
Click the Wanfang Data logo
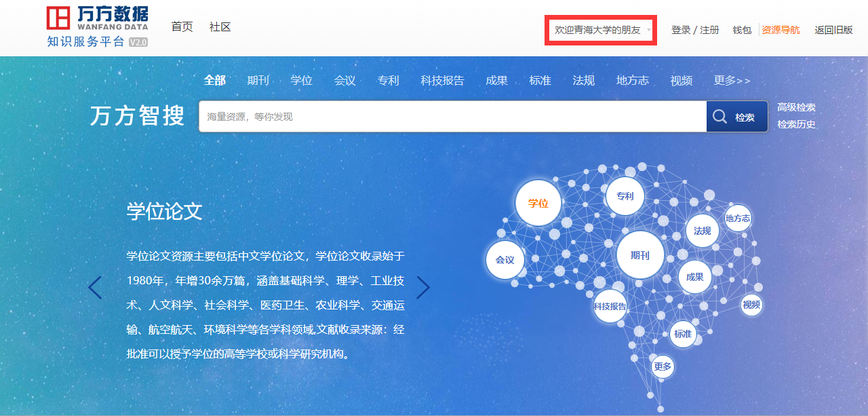[x=97, y=26]
